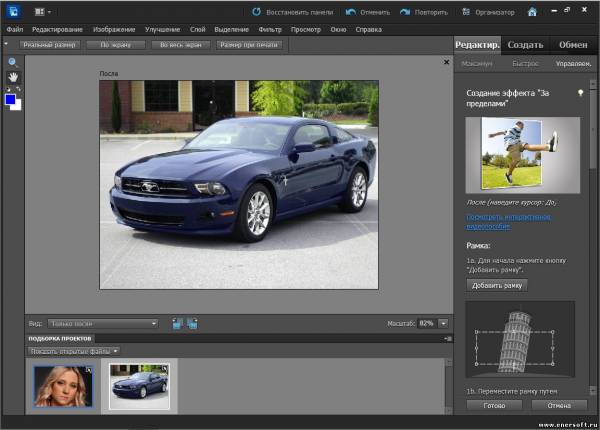Open the white background color swatch
This screenshot has width=600, height=430.
pyautogui.click(x=17, y=106)
